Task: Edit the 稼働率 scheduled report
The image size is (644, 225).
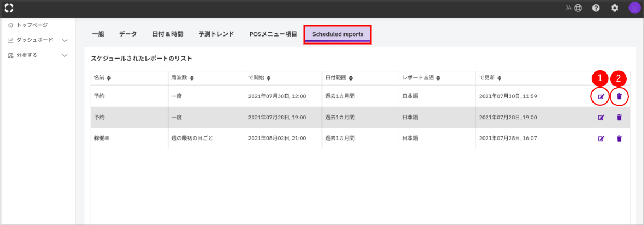Action: [x=601, y=139]
